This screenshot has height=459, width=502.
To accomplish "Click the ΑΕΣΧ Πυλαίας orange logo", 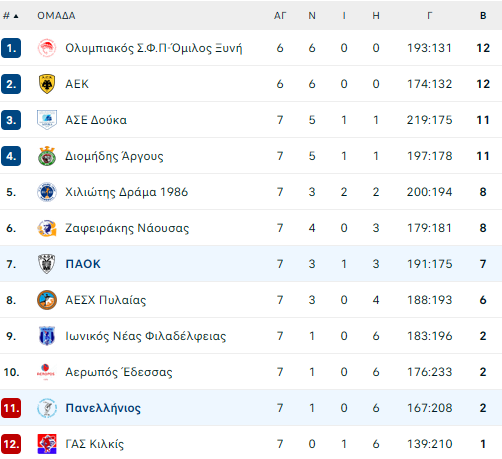I will (x=47, y=300).
